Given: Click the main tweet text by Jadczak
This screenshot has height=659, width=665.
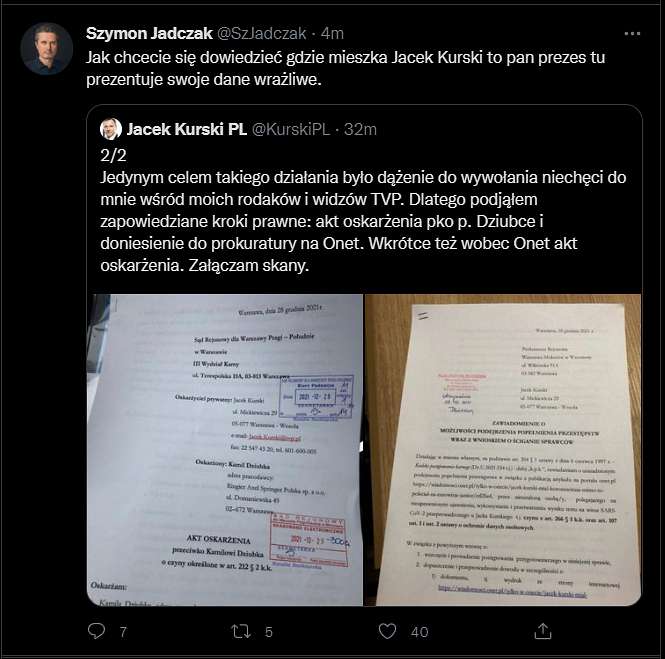Looking at the screenshot, I should coord(345,68).
